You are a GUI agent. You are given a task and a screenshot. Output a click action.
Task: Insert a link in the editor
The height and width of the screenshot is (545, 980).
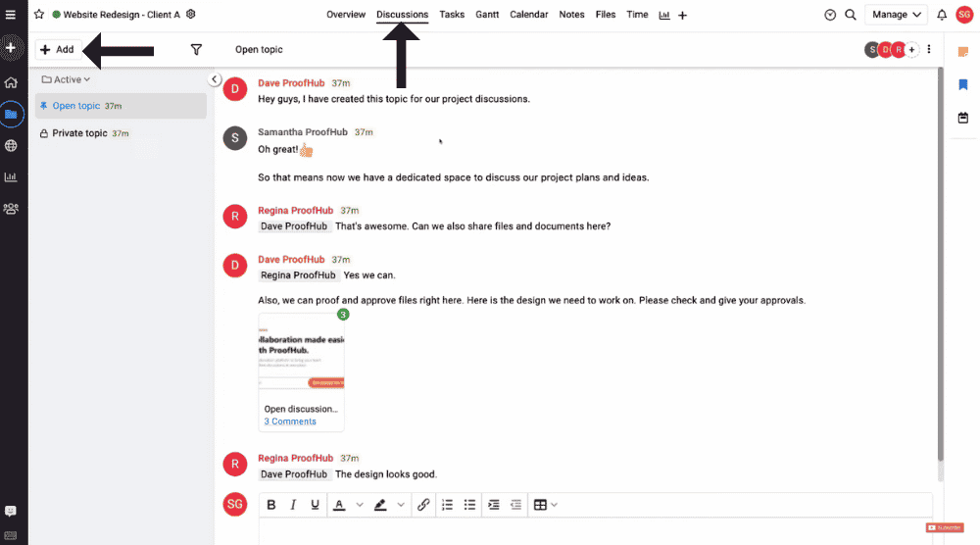[423, 505]
